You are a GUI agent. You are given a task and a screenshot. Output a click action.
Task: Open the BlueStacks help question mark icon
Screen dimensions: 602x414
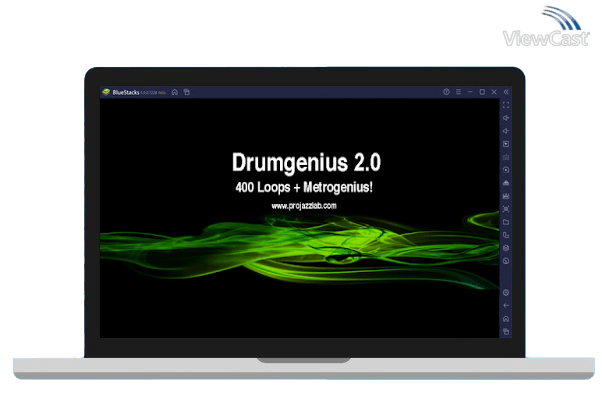click(x=446, y=92)
